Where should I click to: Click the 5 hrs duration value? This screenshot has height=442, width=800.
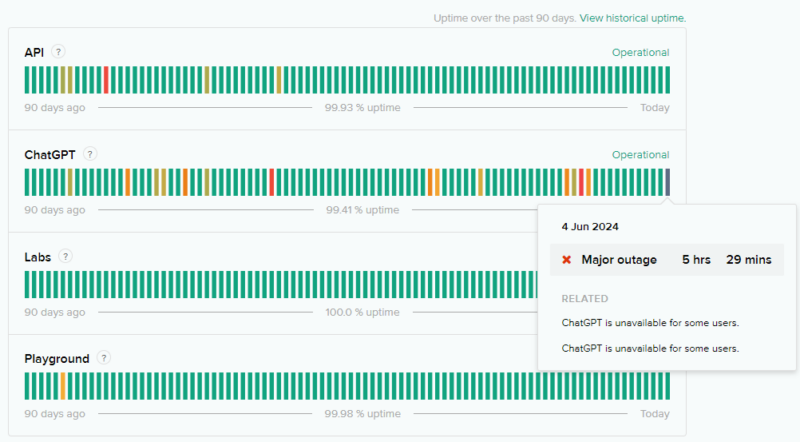point(696,260)
